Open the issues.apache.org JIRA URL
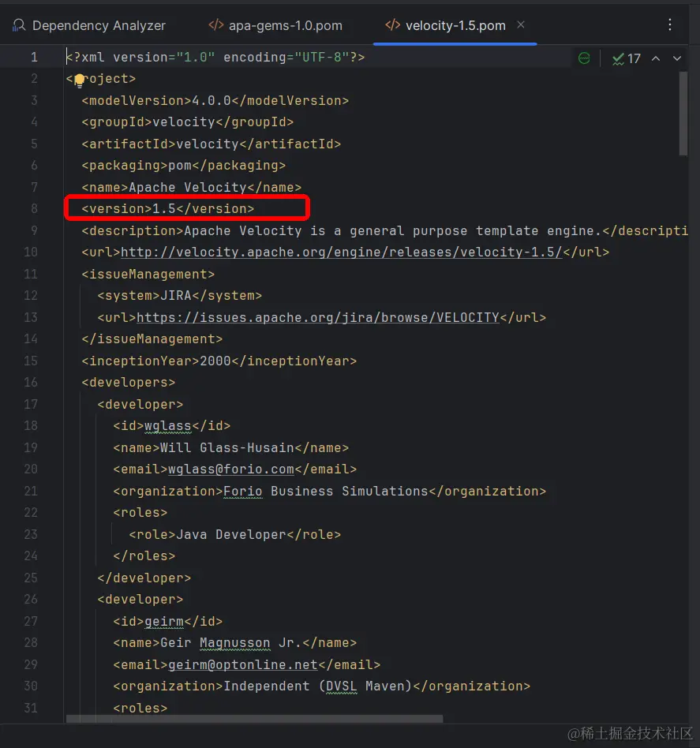This screenshot has height=748, width=700. [x=318, y=317]
